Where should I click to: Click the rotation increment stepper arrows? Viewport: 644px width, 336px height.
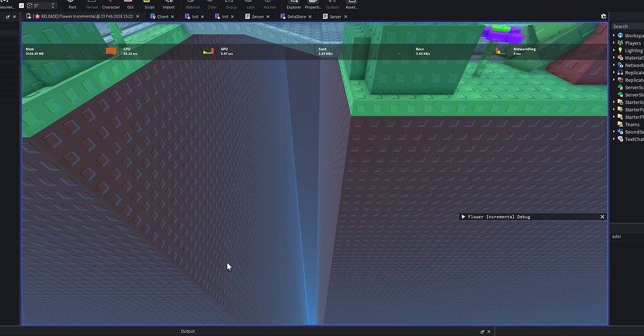click(53, 5)
